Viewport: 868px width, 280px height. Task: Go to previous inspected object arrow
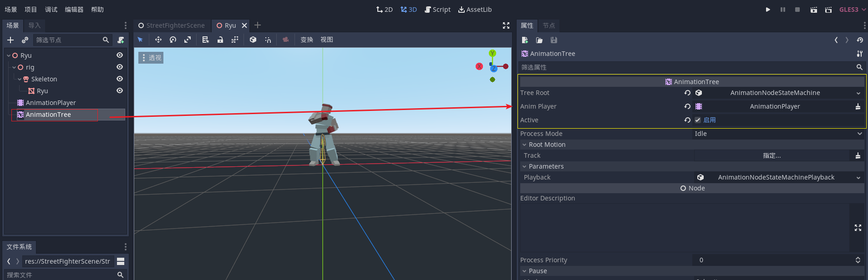[x=836, y=40]
